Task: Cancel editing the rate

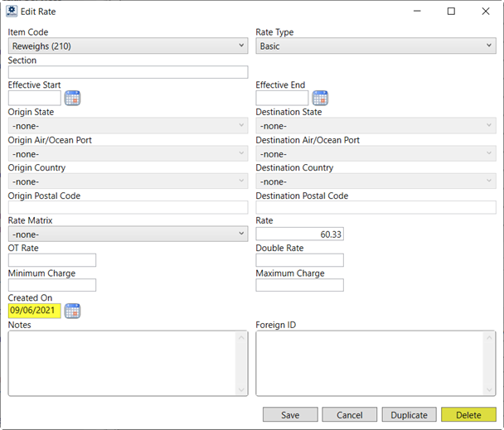Action: (349, 414)
